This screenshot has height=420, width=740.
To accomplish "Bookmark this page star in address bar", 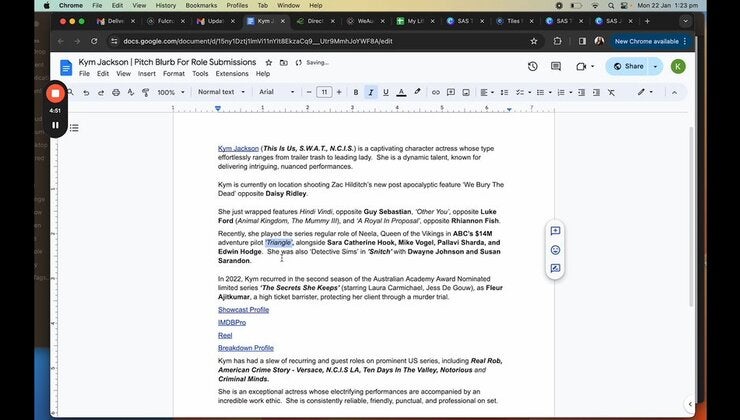I will coord(534,42).
